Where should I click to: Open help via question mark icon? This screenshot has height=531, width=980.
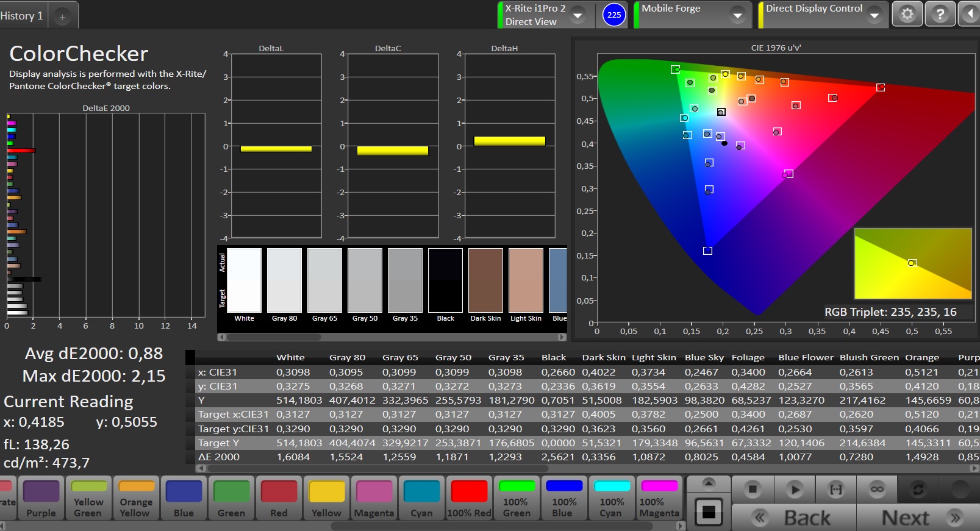[x=940, y=14]
